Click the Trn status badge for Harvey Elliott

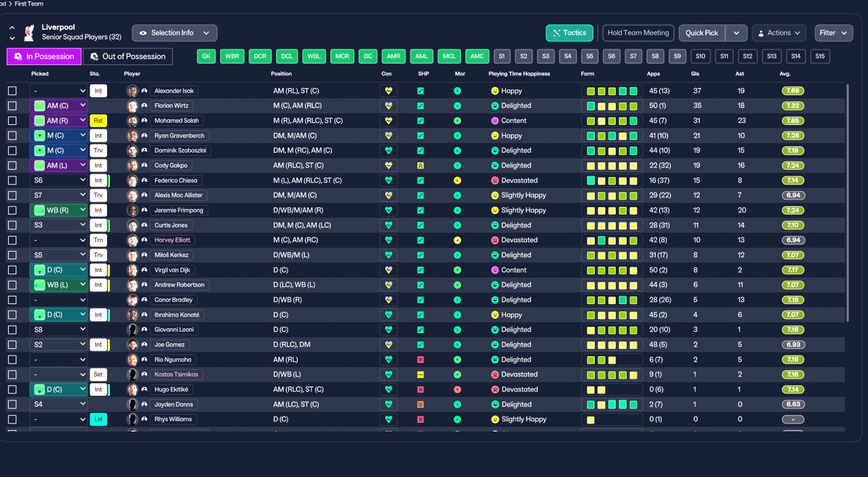tap(98, 240)
